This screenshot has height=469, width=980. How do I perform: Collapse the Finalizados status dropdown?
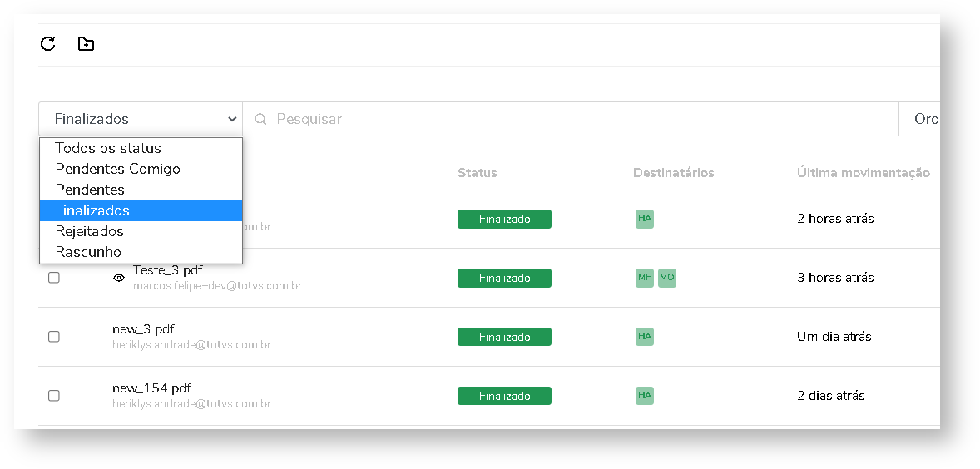click(x=140, y=119)
